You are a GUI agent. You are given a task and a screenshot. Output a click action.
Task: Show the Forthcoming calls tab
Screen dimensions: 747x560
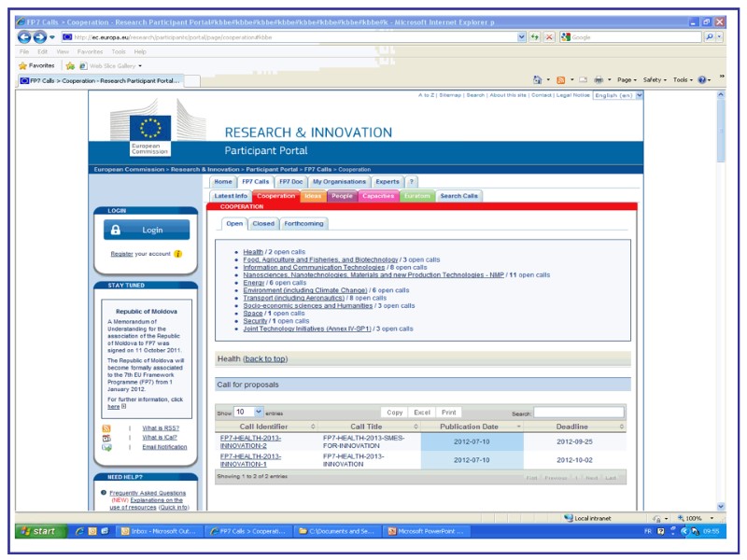click(x=303, y=223)
